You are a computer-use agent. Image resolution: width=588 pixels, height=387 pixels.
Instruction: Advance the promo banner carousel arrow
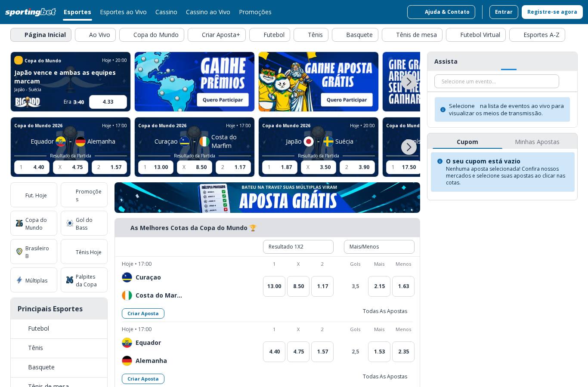(409, 82)
